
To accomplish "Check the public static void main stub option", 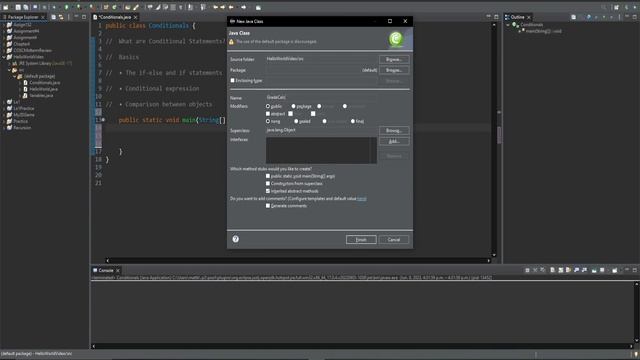I will pyautogui.click(x=268, y=176).
